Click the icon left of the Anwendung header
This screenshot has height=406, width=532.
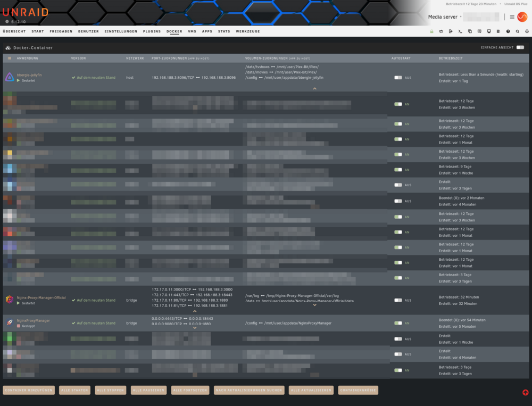tap(10, 59)
